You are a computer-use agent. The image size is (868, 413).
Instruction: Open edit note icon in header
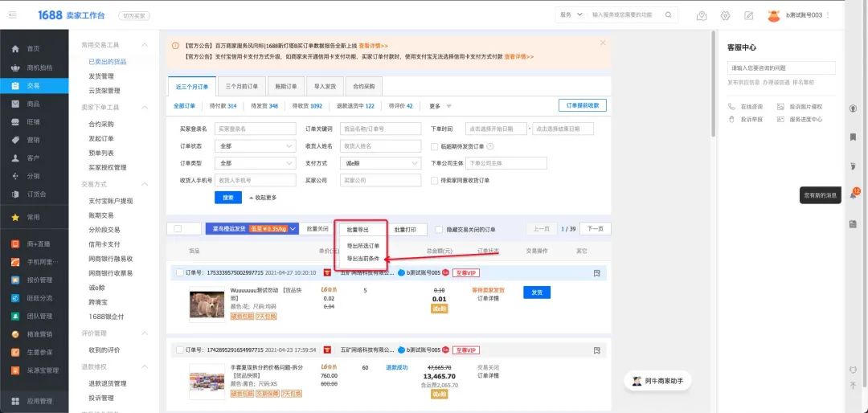(x=749, y=15)
